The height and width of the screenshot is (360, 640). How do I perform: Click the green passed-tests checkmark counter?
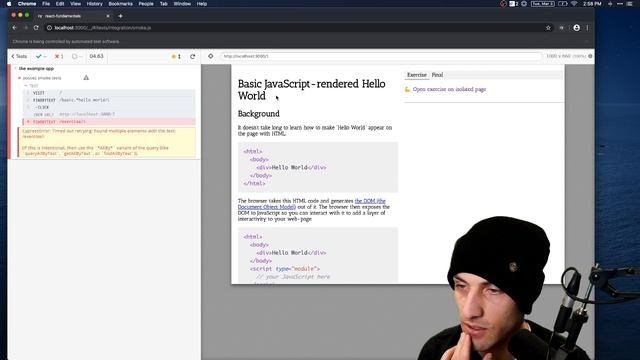(x=41, y=56)
